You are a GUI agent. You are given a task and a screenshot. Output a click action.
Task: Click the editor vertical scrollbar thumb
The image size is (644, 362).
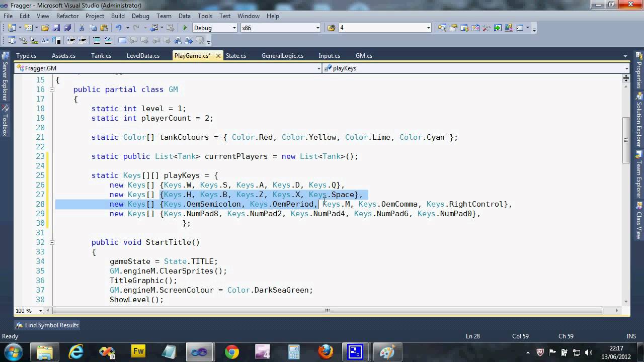626,140
